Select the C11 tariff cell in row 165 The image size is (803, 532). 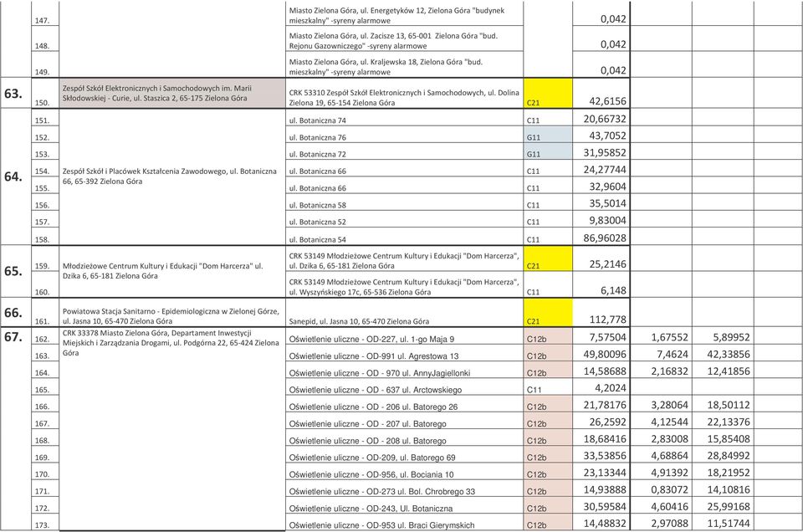548,387
